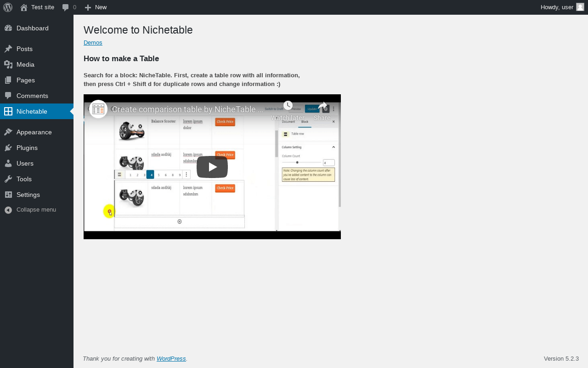Open Settings menu item

point(37,195)
